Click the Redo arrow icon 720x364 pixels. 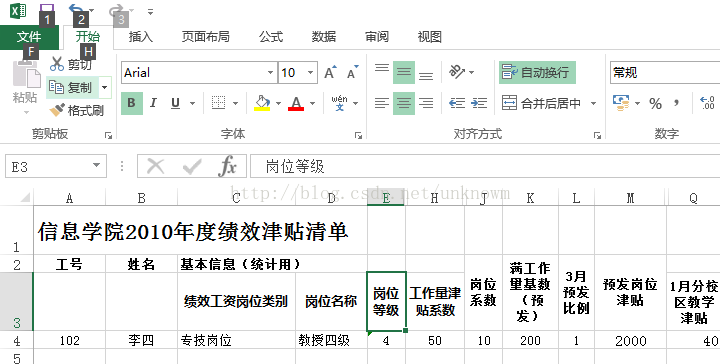pos(117,10)
